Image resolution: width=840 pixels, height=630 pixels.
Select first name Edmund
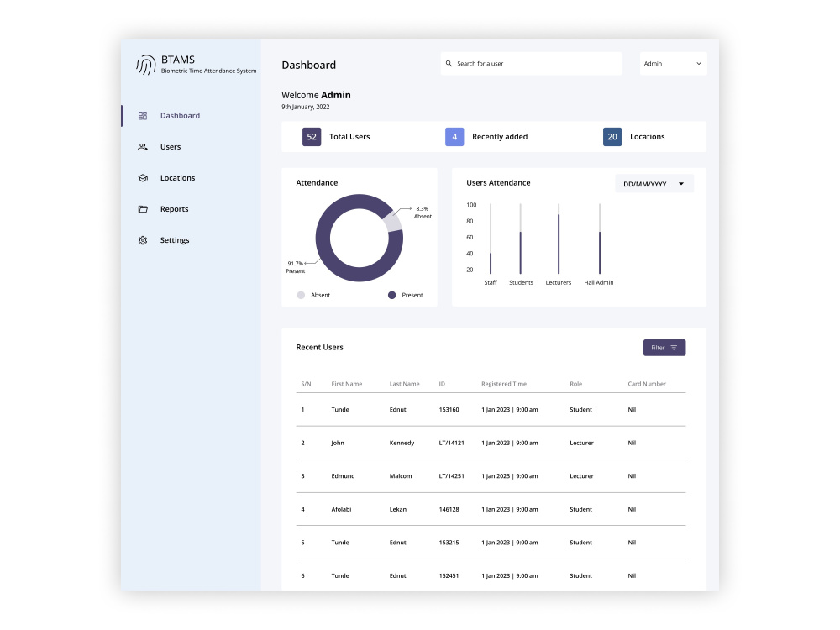tap(343, 476)
